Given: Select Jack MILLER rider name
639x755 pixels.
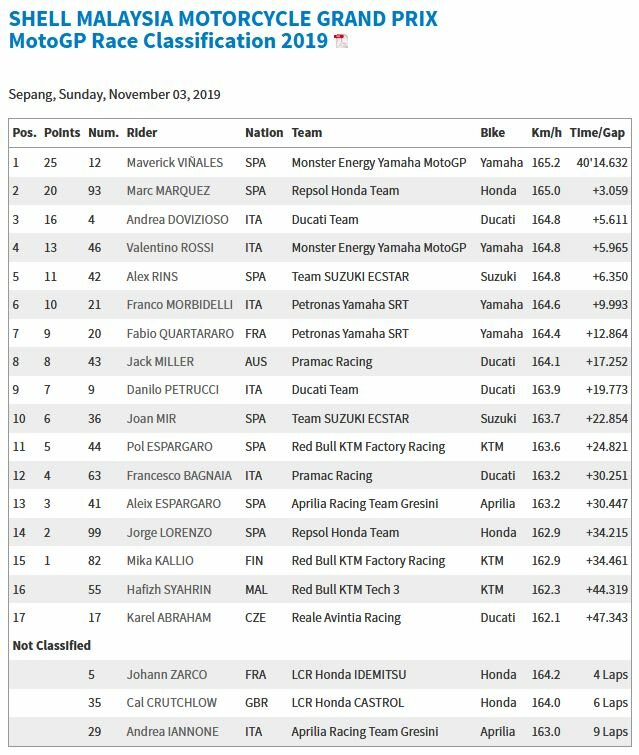Looking at the screenshot, I should [x=160, y=362].
